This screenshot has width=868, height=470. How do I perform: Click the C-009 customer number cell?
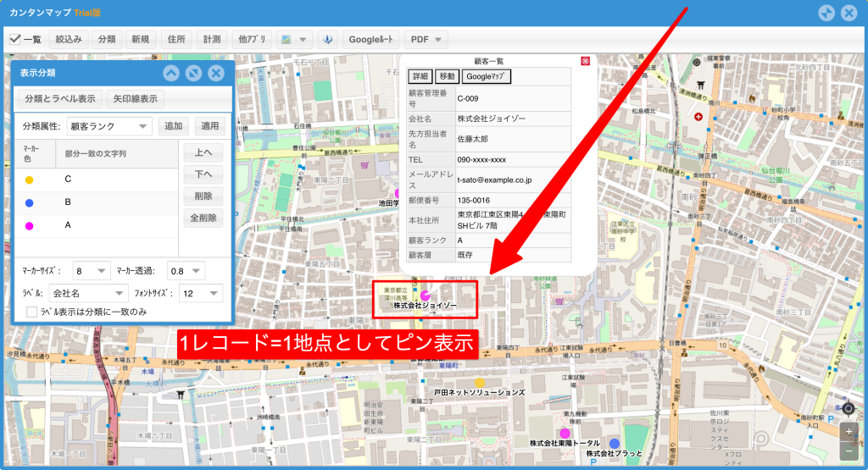[513, 98]
